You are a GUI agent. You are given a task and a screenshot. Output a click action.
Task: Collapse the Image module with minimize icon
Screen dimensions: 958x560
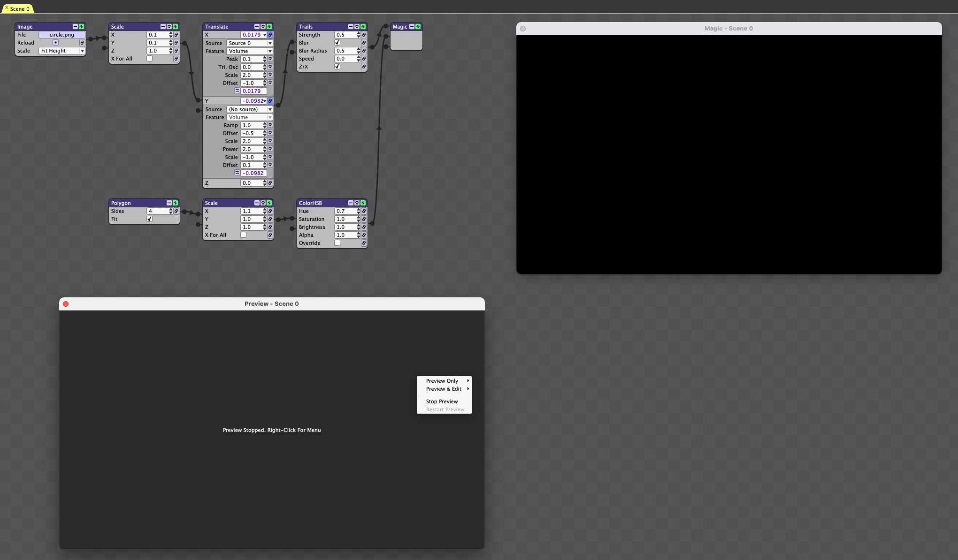pos(75,27)
